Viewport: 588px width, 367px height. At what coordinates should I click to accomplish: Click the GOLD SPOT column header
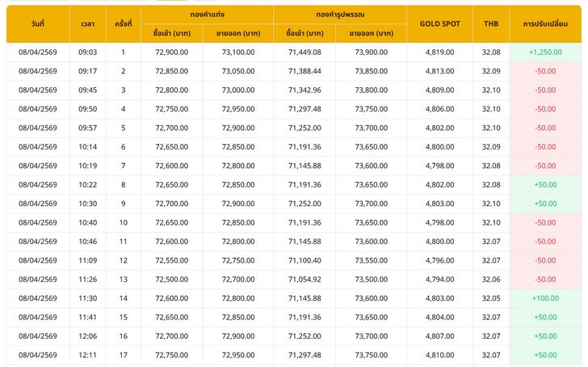pos(440,23)
